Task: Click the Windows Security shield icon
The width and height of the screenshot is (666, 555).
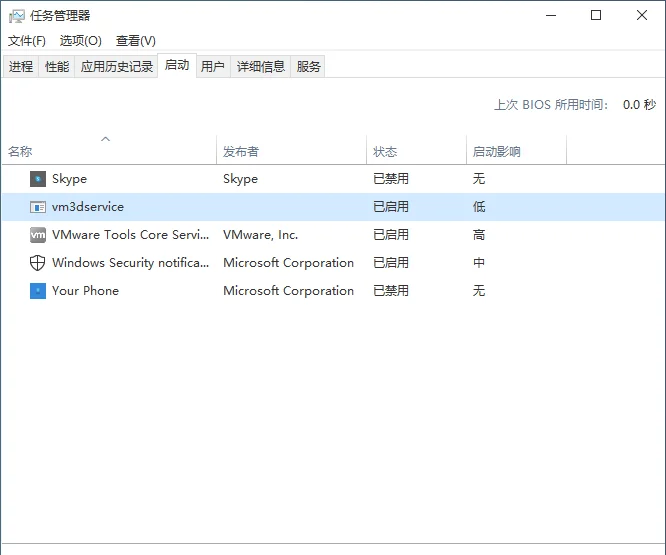Action: [38, 263]
